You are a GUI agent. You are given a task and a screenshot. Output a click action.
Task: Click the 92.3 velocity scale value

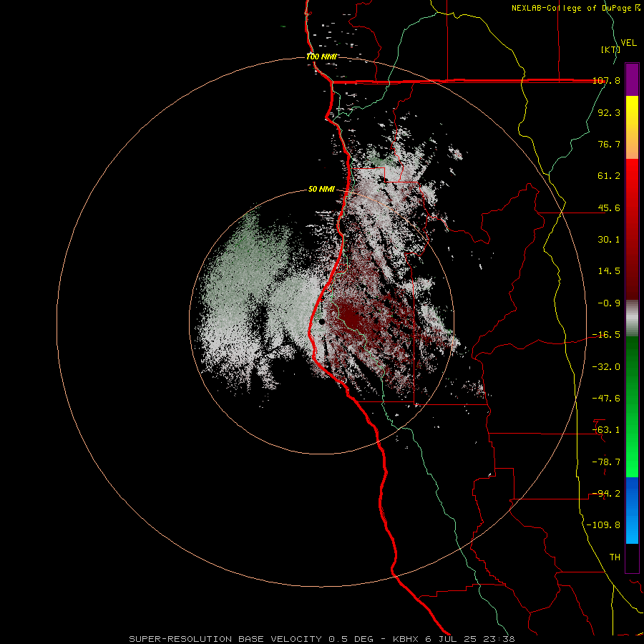click(609, 112)
